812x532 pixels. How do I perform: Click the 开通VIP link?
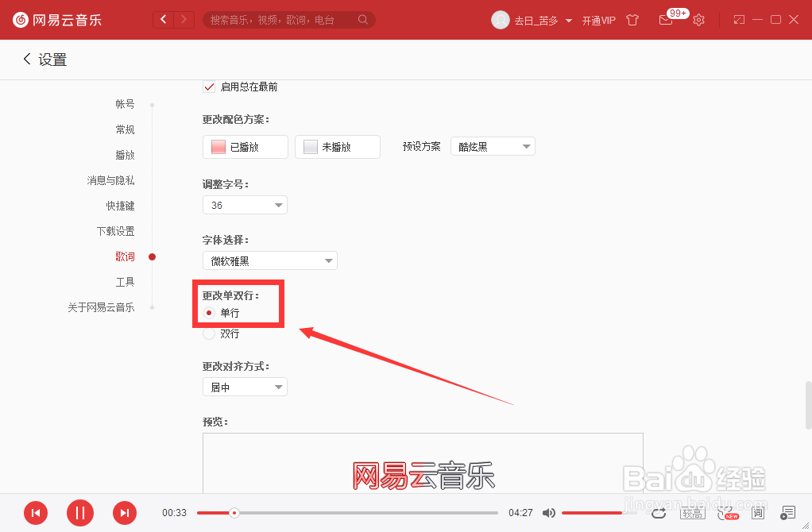click(x=598, y=20)
